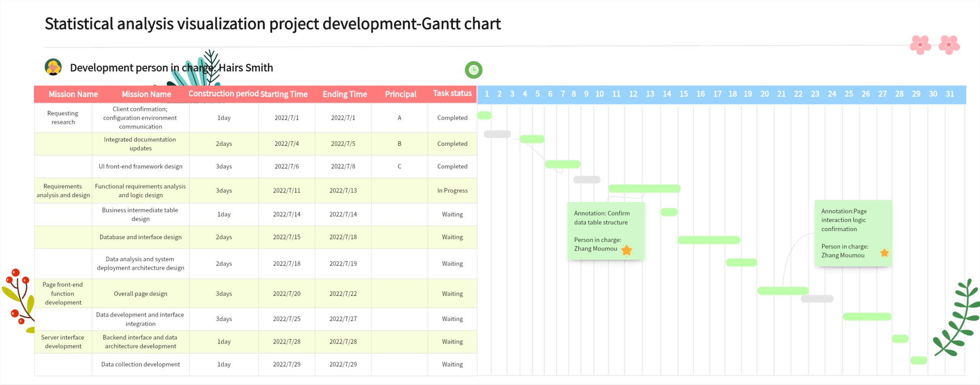
Task: Click day 15 in the timeline header
Action: 684,93
